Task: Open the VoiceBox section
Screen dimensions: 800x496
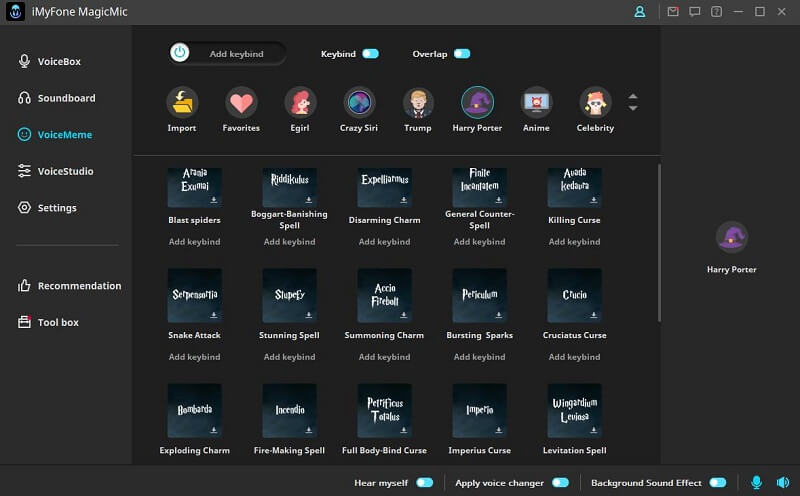Action: [x=49, y=61]
